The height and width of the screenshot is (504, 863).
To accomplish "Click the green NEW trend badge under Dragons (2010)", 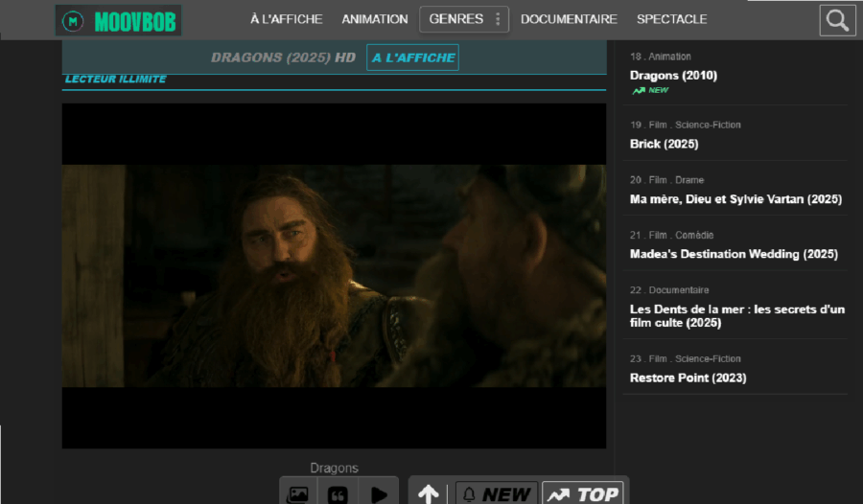I will point(650,90).
